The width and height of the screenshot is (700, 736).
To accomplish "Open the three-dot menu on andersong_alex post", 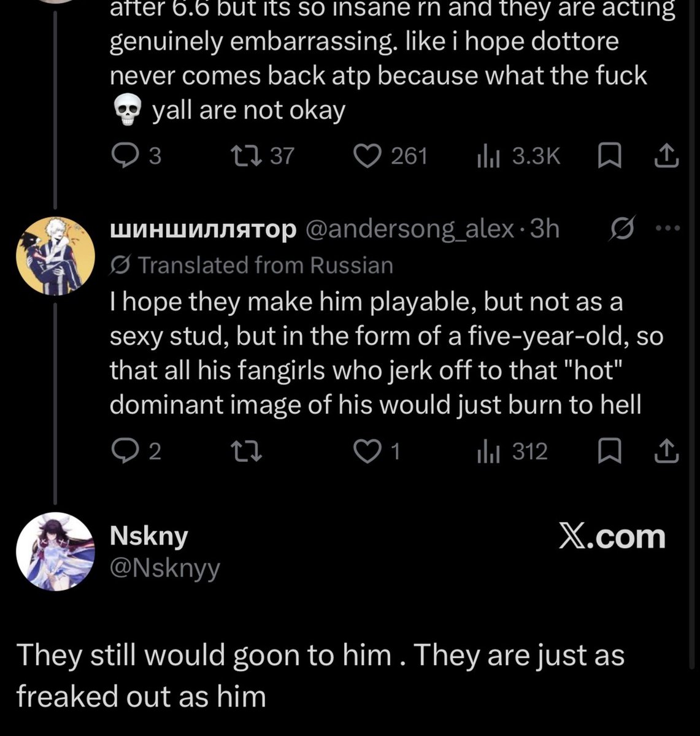I will coord(668,229).
